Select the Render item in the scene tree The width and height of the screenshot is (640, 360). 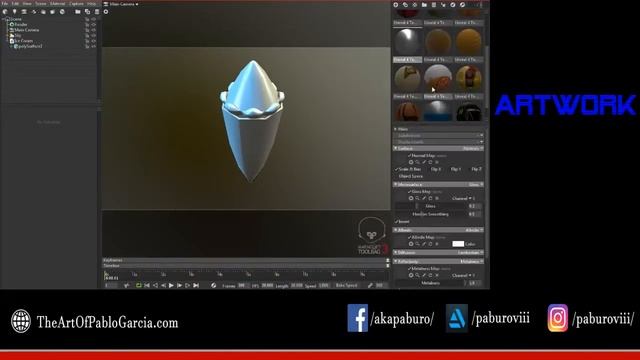pyautogui.click(x=20, y=24)
